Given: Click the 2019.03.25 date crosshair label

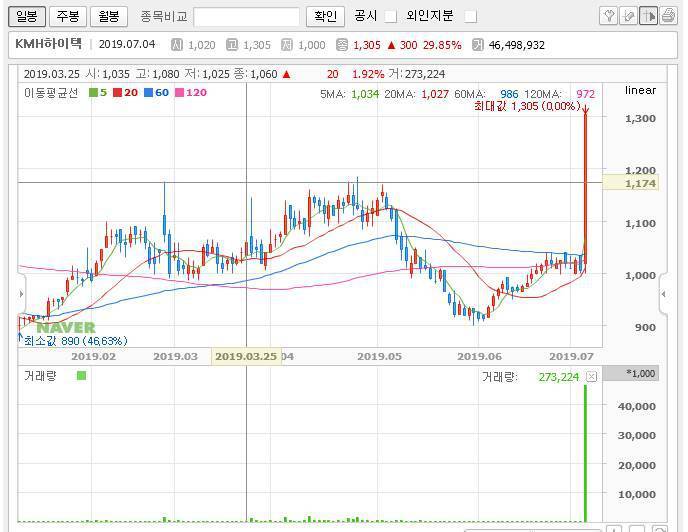Looking at the screenshot, I should tap(246, 356).
